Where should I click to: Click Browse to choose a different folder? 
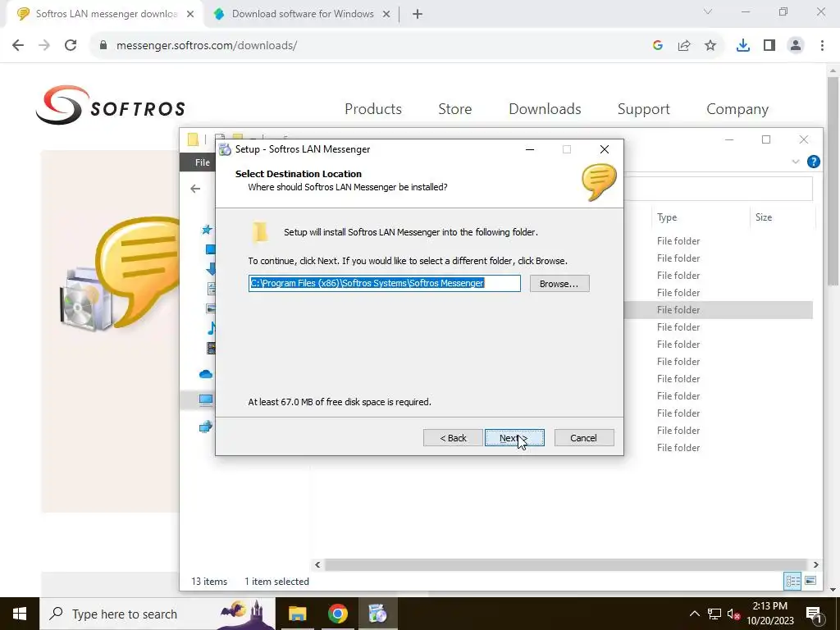pyautogui.click(x=559, y=283)
